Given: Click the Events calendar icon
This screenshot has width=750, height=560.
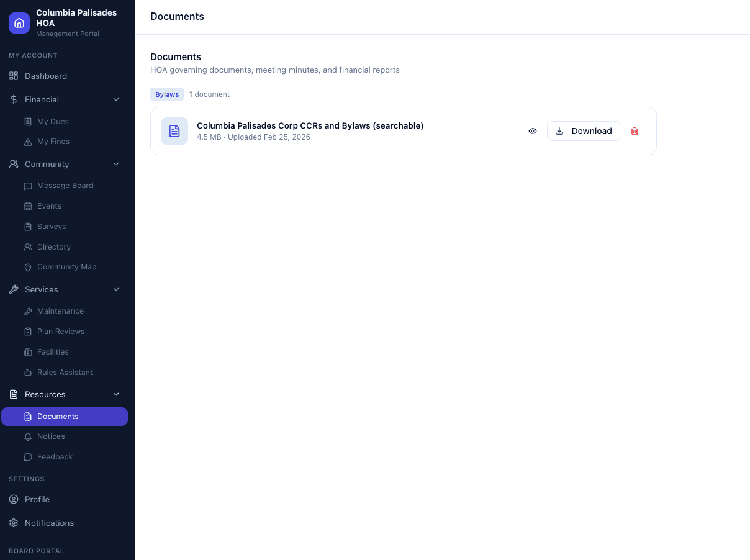Looking at the screenshot, I should click(28, 205).
